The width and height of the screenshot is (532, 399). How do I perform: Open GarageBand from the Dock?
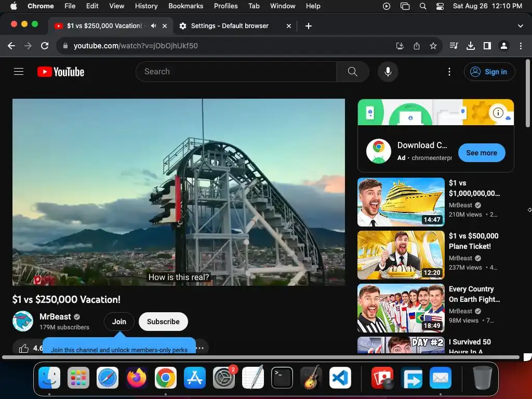[311, 378]
